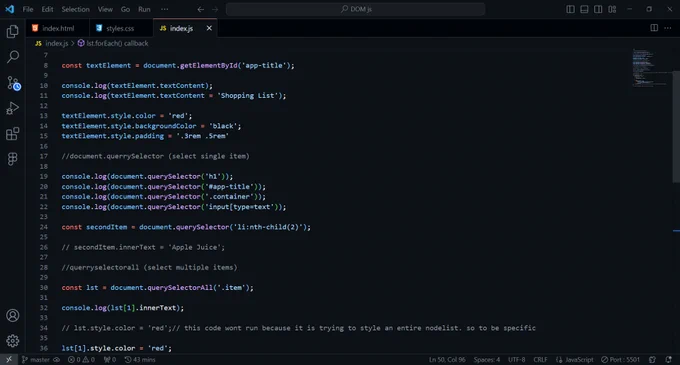This screenshot has height=365, width=680.
Task: Click the index.js breadcrumb item
Action: point(52,43)
